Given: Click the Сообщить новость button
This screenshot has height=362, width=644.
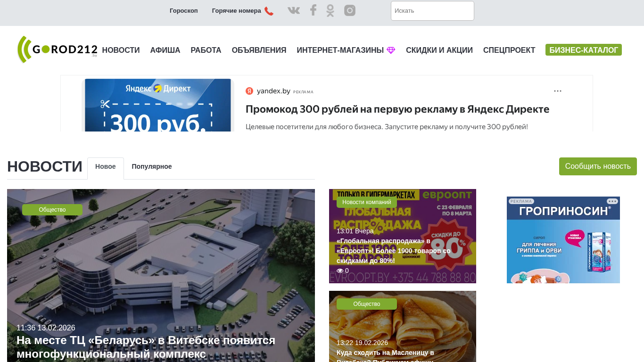Looking at the screenshot, I should coord(598,166).
